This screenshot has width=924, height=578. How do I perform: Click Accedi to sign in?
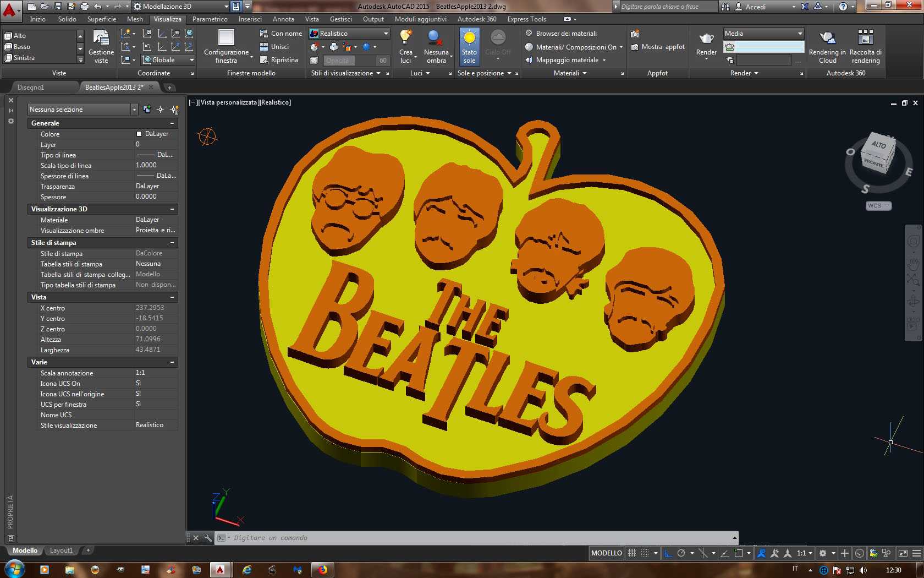pos(755,7)
